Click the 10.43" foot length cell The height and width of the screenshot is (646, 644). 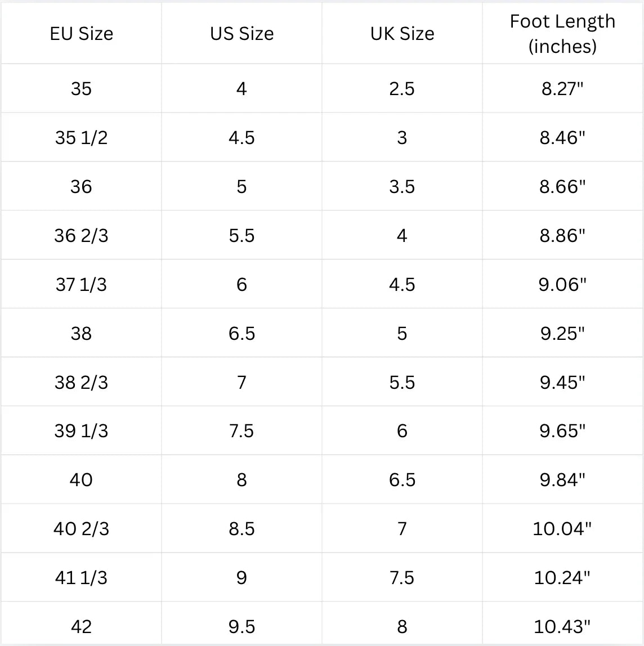[x=562, y=626]
